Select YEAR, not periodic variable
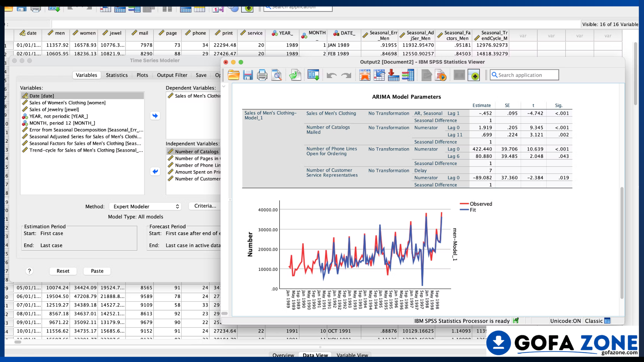The width and height of the screenshot is (644, 362). pyautogui.click(x=82, y=116)
